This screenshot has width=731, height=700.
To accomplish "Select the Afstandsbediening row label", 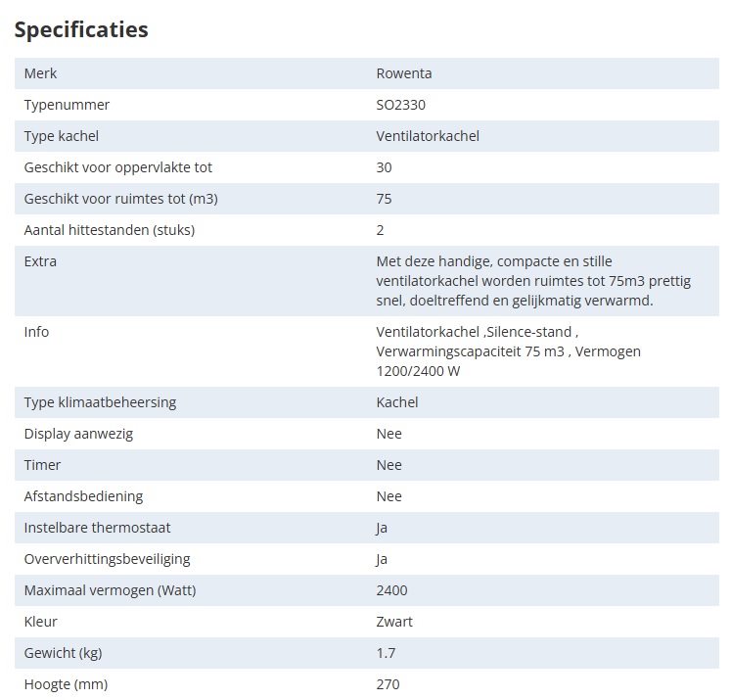I will pos(83,496).
